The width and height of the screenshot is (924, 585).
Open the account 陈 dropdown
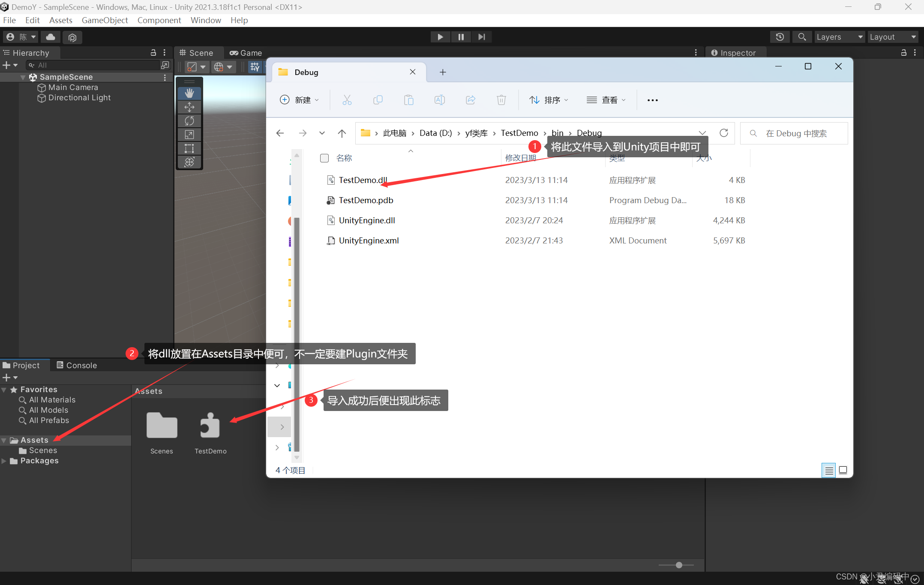[21, 37]
